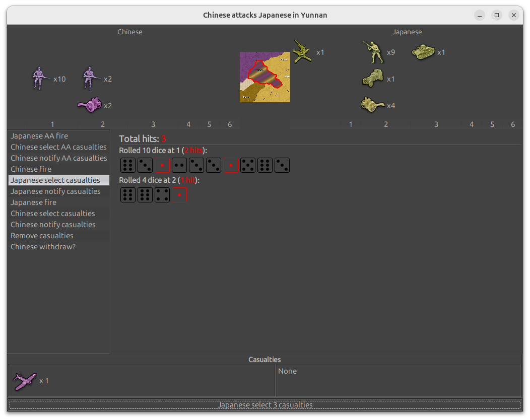This screenshot has width=530, height=420.
Task: Select the 'Chinese fire' step
Action: coord(31,169)
